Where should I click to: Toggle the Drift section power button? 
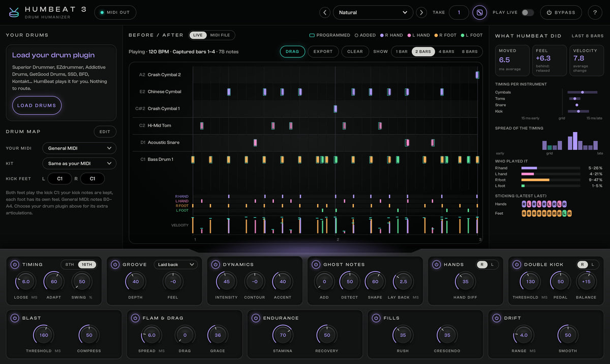tap(497, 318)
